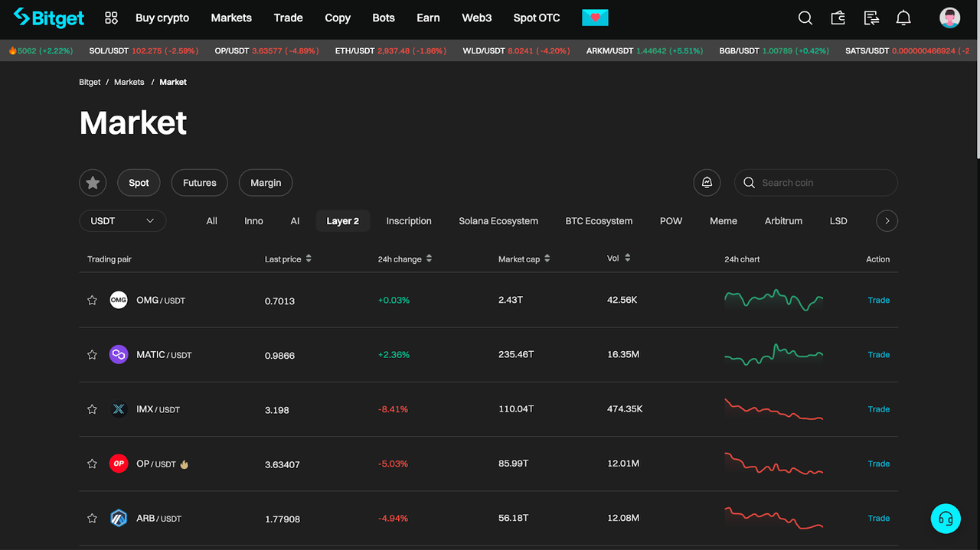Select the Margin market type

[x=266, y=183]
